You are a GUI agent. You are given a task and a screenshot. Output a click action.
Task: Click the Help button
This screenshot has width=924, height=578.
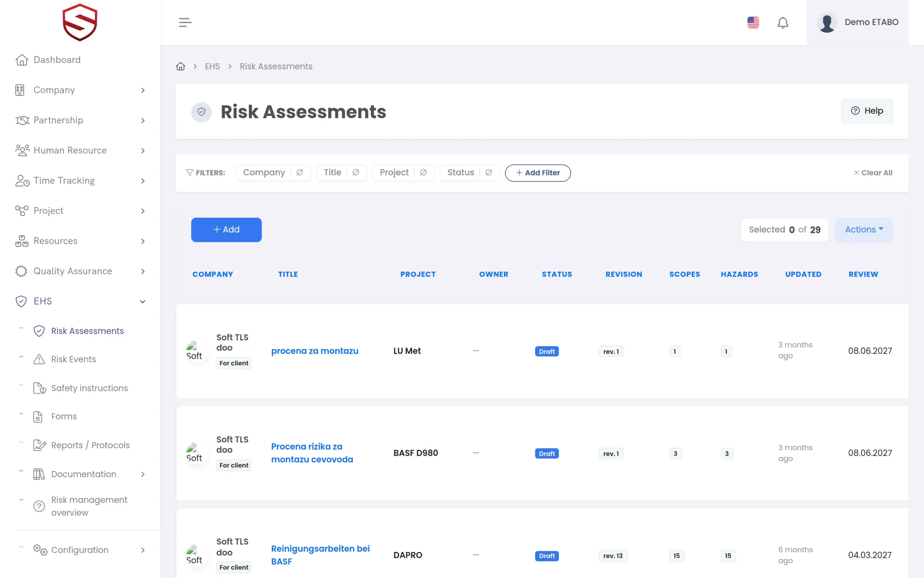tap(867, 111)
